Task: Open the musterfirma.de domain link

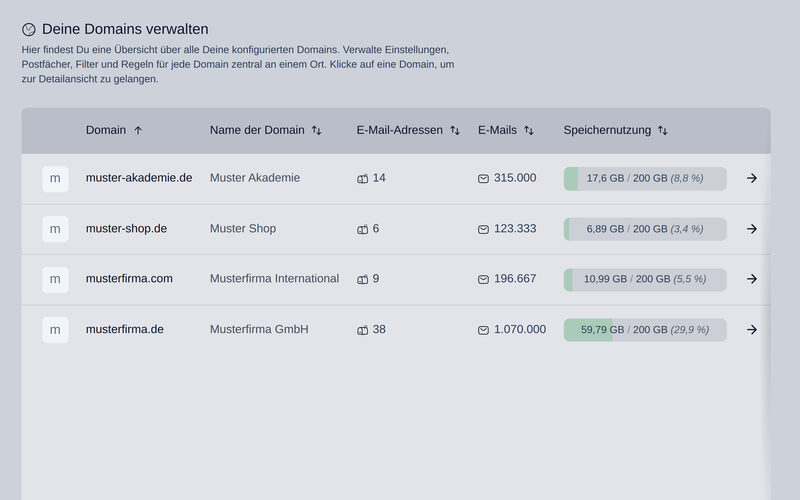Action: coord(124,329)
